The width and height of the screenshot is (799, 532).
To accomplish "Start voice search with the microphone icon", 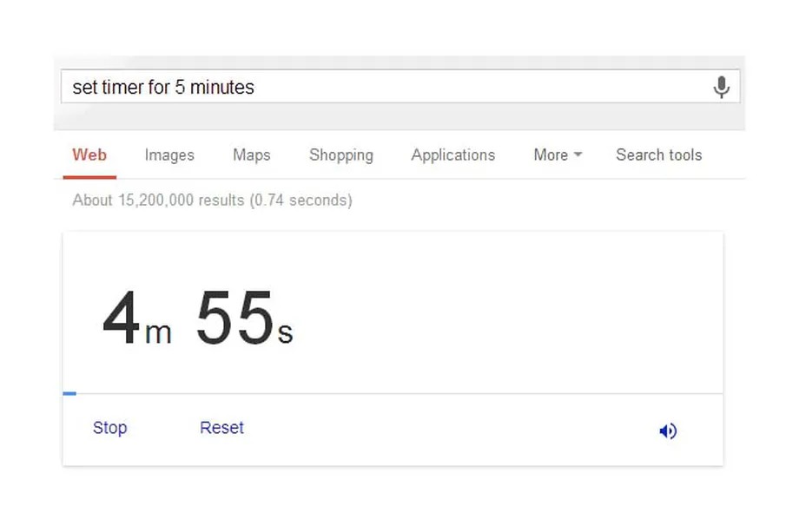I will point(721,87).
